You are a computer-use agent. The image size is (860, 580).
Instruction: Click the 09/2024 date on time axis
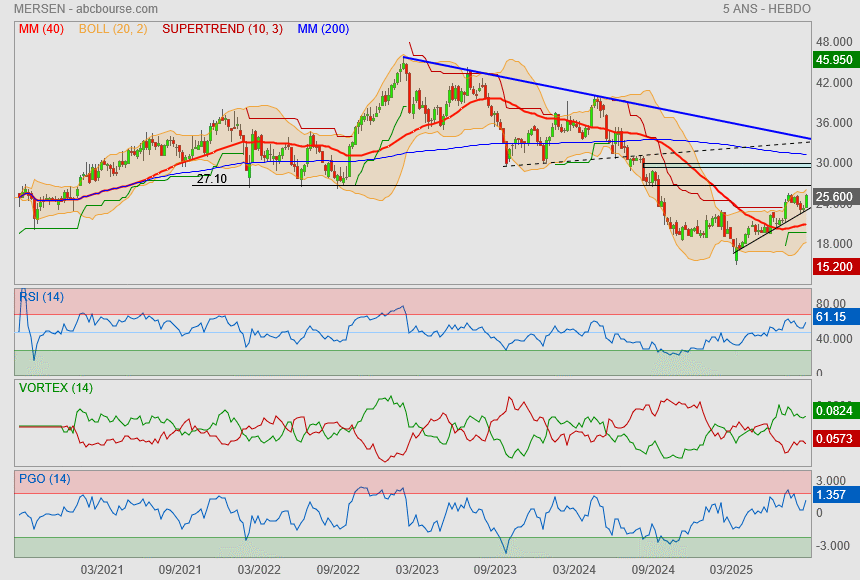(653, 569)
